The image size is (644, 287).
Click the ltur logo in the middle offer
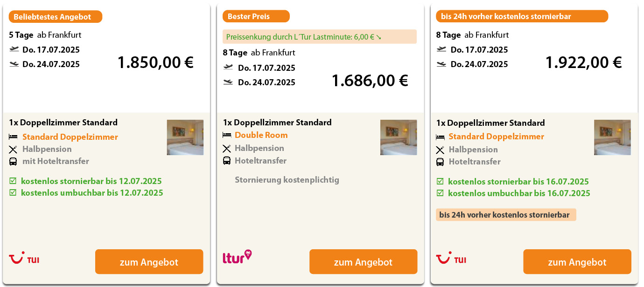point(237,257)
